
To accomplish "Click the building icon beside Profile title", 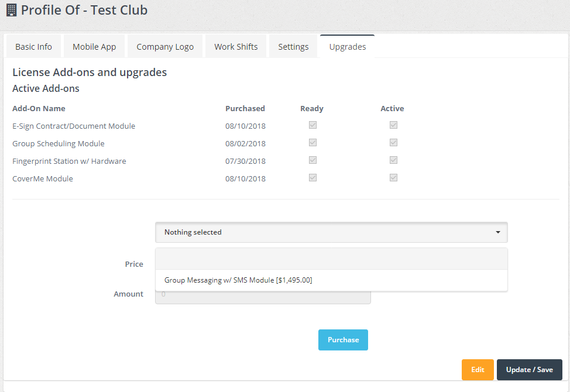I will (11, 10).
